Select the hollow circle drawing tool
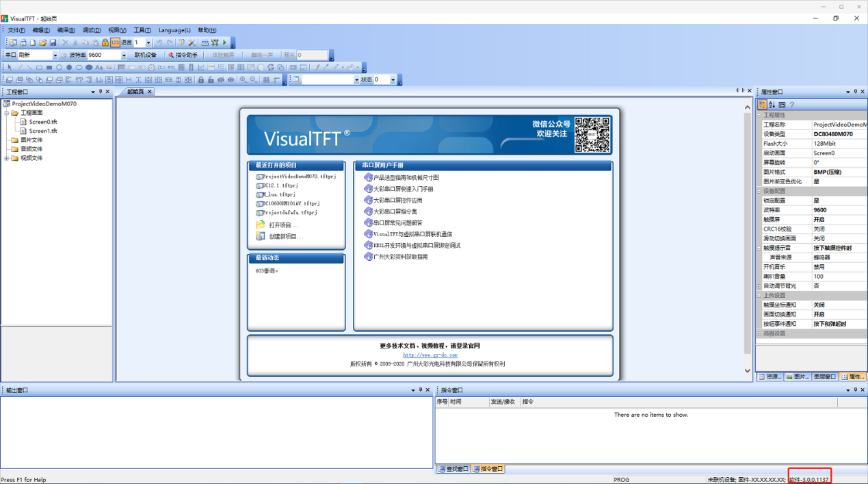The width and height of the screenshot is (868, 484). click(x=59, y=67)
